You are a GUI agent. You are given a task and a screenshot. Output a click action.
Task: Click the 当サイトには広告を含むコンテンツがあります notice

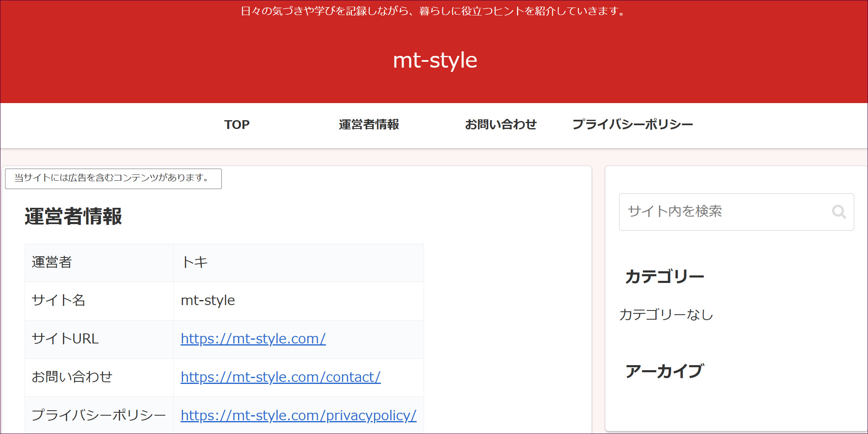tap(113, 179)
